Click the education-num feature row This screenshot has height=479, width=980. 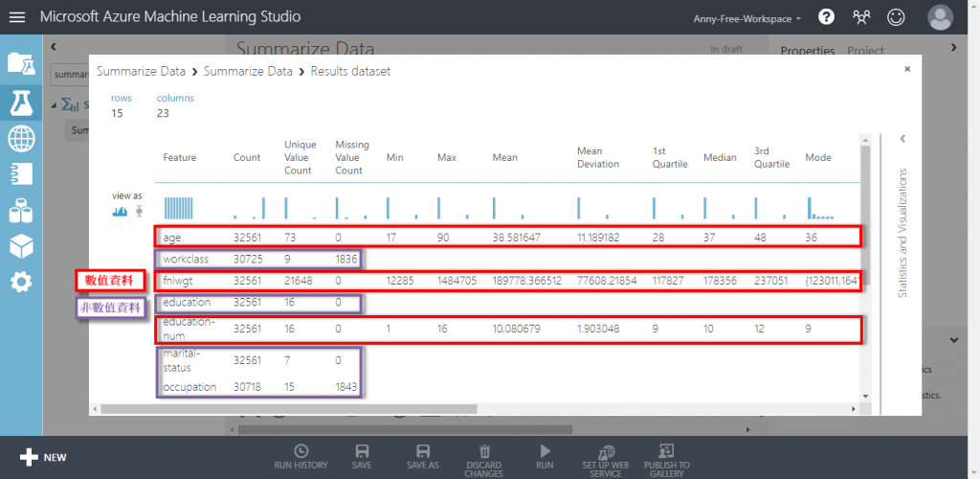point(510,329)
